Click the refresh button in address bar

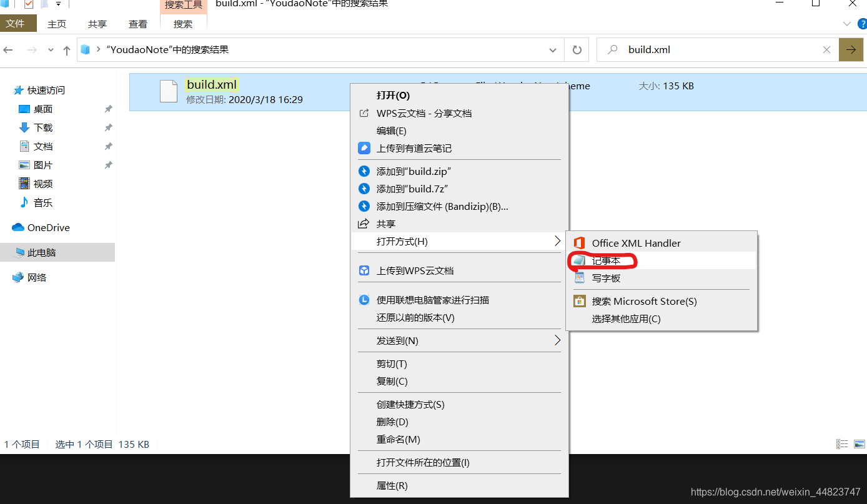tap(577, 50)
